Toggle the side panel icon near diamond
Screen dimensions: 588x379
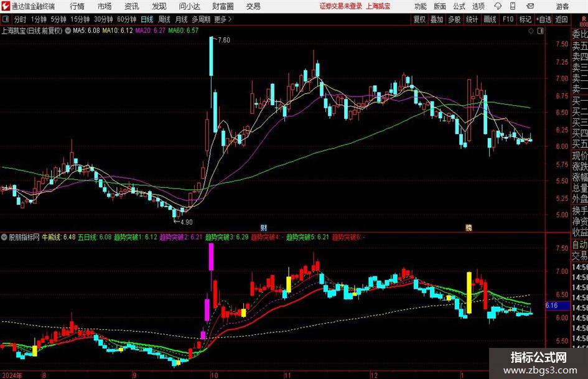tap(540, 31)
